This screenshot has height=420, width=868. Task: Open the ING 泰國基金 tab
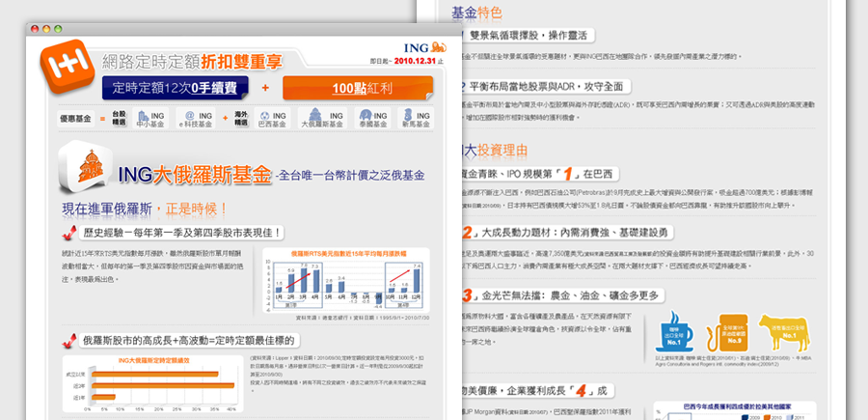pyautogui.click(x=372, y=119)
